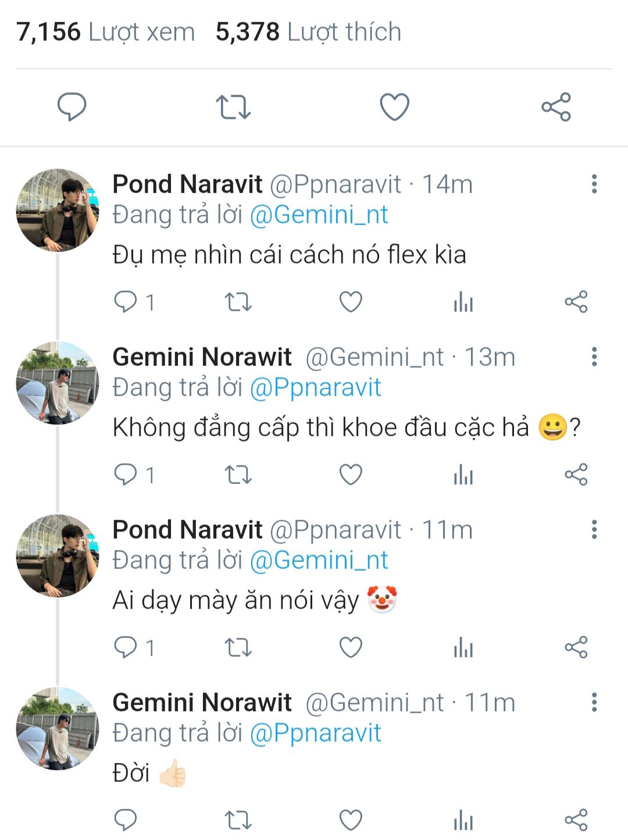Open more options for Pond's 14m reply
The image size is (628, 840).
(594, 184)
